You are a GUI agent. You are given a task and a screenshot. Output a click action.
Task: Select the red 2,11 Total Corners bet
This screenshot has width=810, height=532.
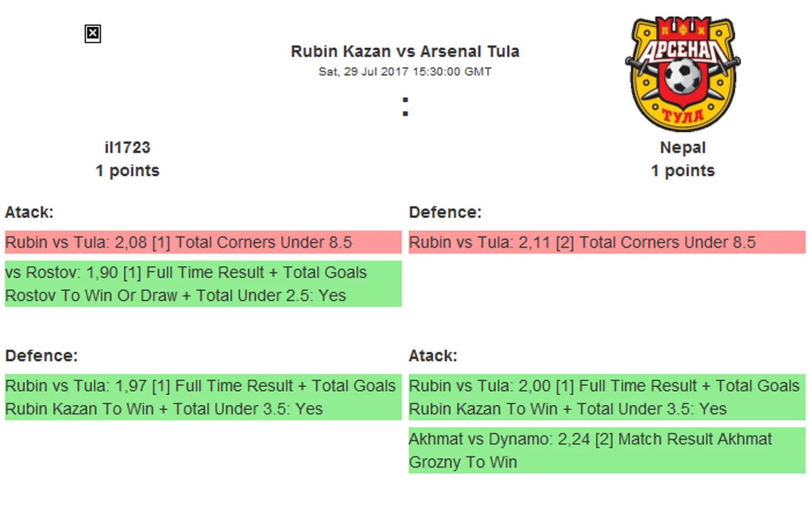pos(606,242)
